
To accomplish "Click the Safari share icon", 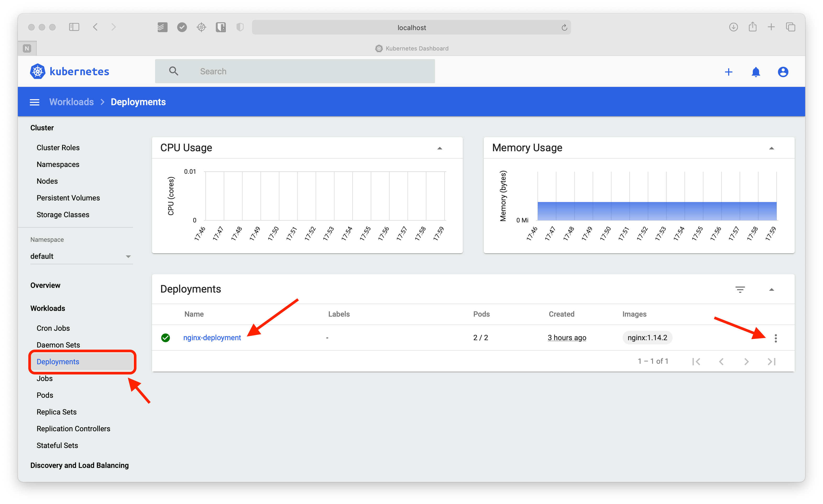I will click(752, 27).
